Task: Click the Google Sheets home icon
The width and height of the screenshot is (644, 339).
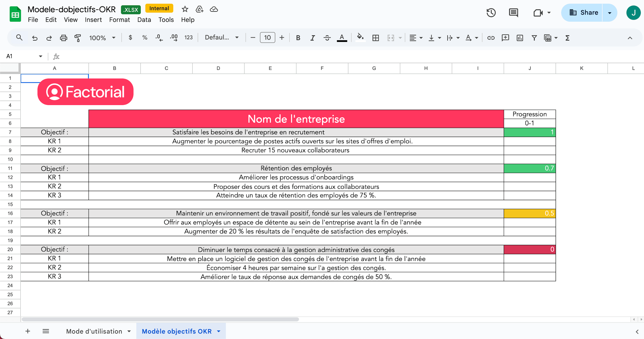Action: pos(15,14)
